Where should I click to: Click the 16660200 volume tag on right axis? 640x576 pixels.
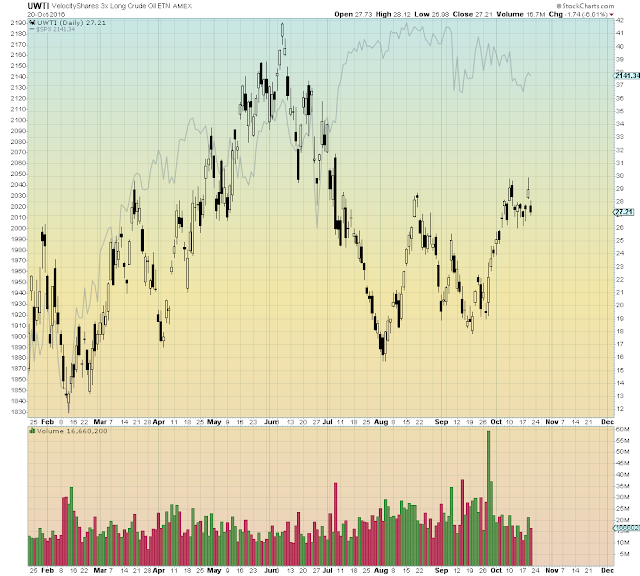(627, 528)
